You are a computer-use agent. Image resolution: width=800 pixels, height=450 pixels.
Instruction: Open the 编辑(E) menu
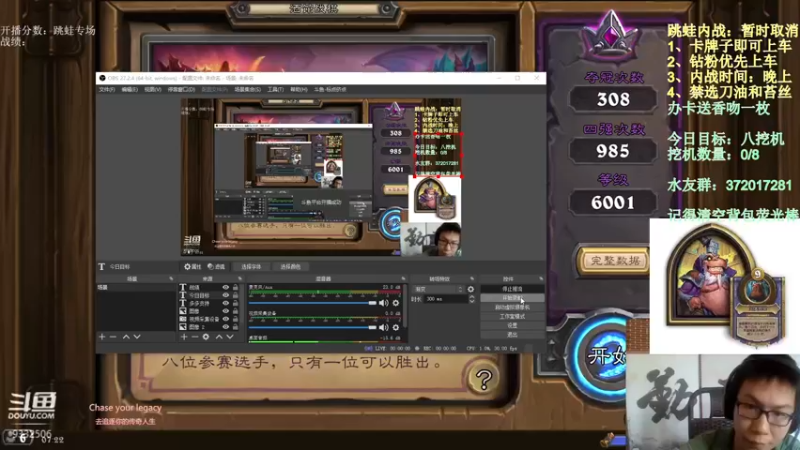(130, 90)
